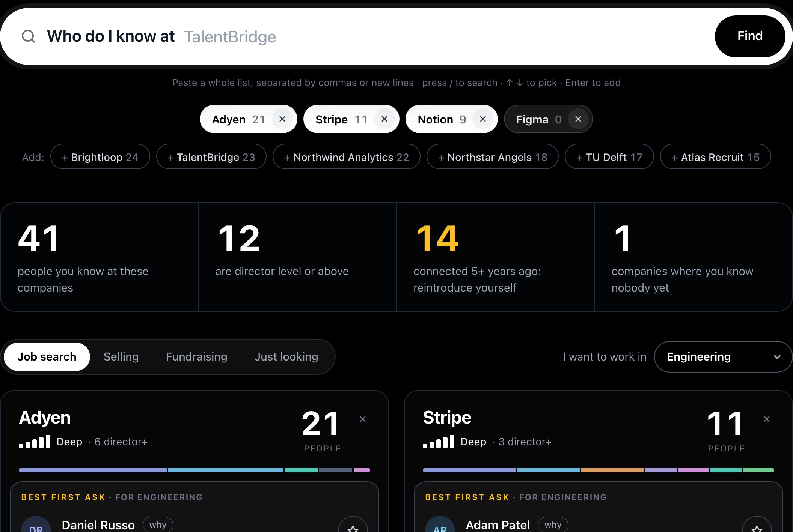
Task: Click the Notion chip label
Action: click(435, 120)
